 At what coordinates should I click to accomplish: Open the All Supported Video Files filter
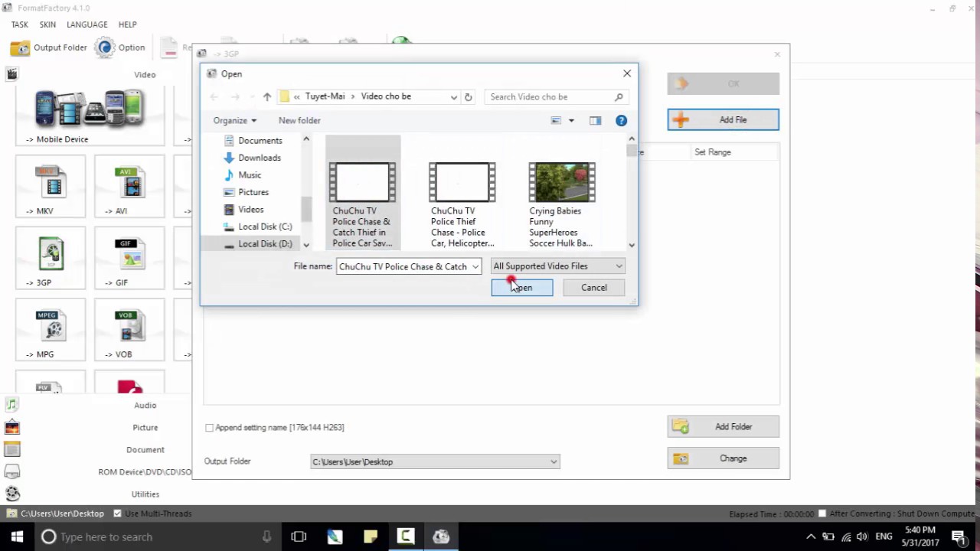[558, 266]
